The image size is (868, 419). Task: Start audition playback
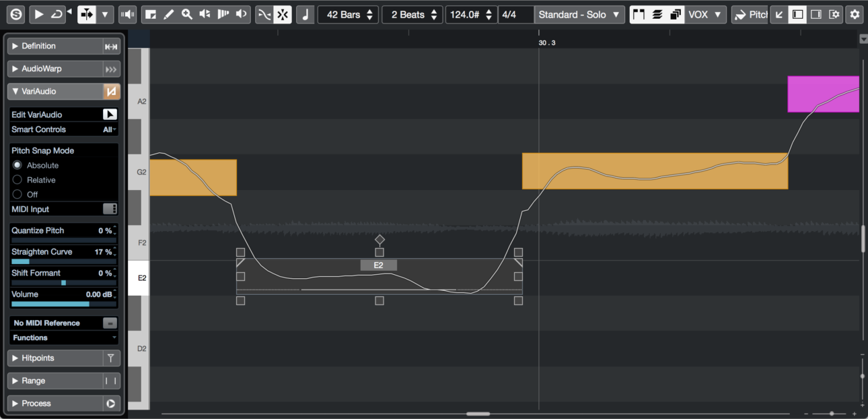(38, 14)
